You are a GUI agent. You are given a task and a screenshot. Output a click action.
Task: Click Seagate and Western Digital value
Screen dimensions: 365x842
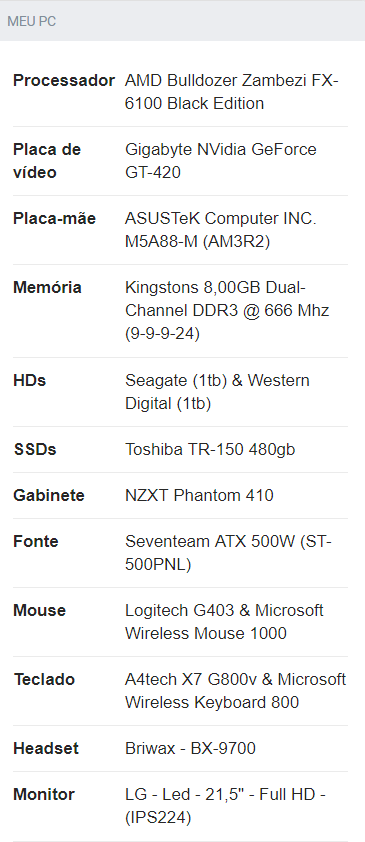(217, 391)
